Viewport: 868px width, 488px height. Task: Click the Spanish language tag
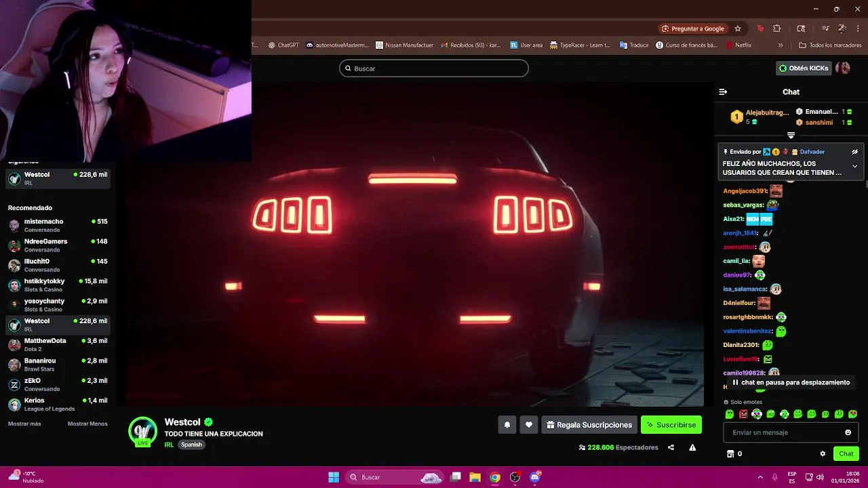191,445
